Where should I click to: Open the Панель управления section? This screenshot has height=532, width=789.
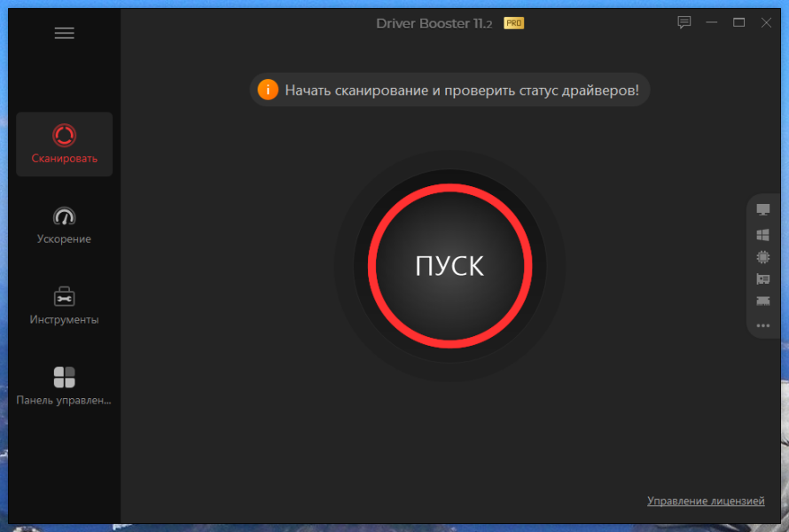tap(65, 386)
